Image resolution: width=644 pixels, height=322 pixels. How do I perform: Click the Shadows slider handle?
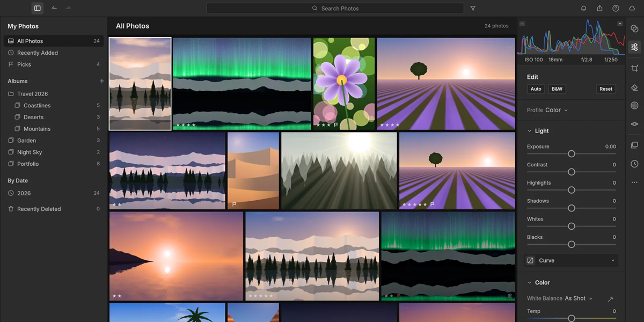pyautogui.click(x=572, y=208)
